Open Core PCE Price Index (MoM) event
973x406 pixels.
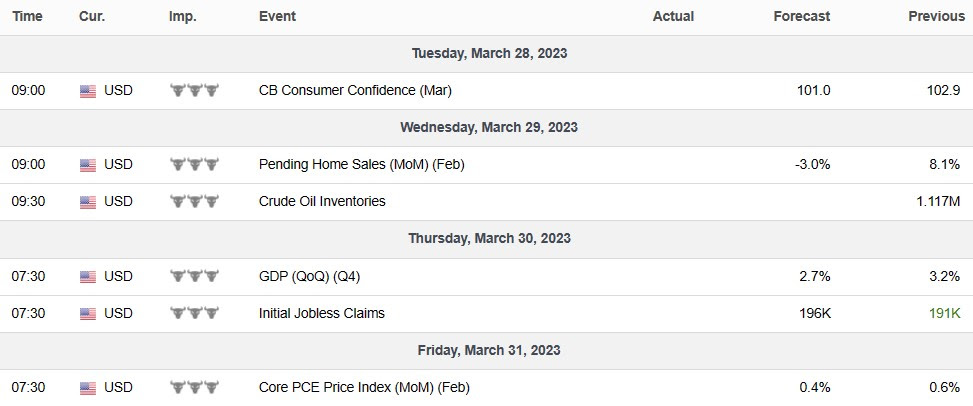tap(364, 387)
